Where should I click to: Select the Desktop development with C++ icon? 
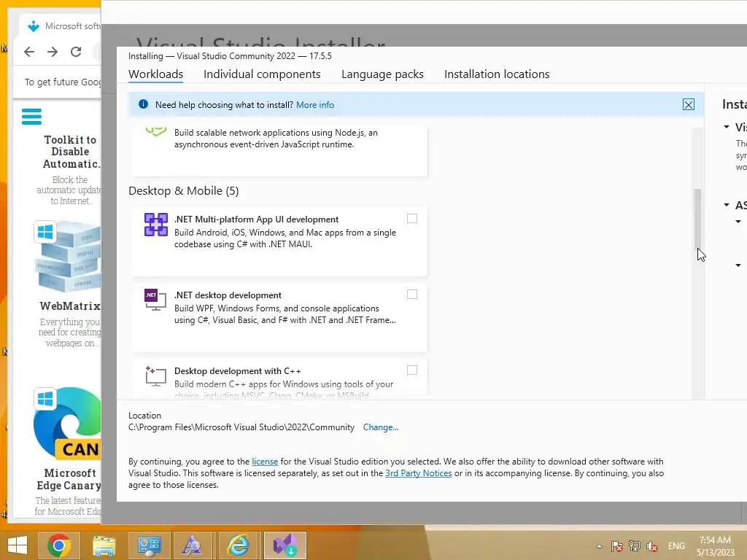point(156,376)
